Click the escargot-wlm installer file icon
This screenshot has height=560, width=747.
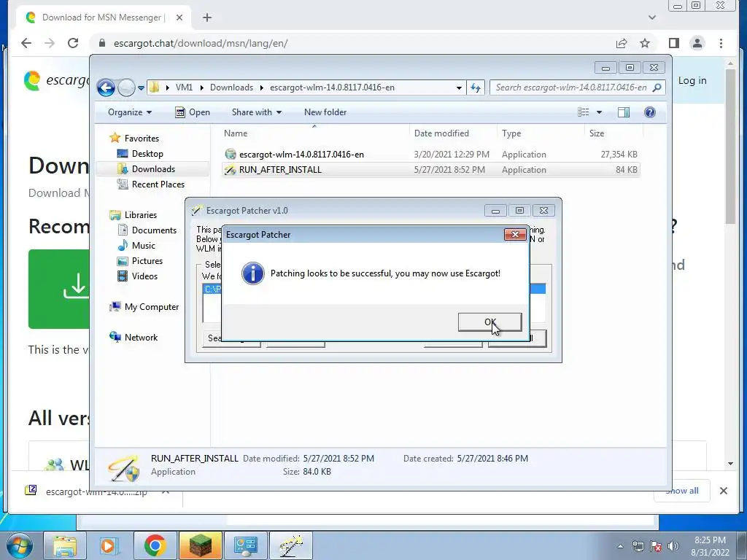click(x=230, y=155)
